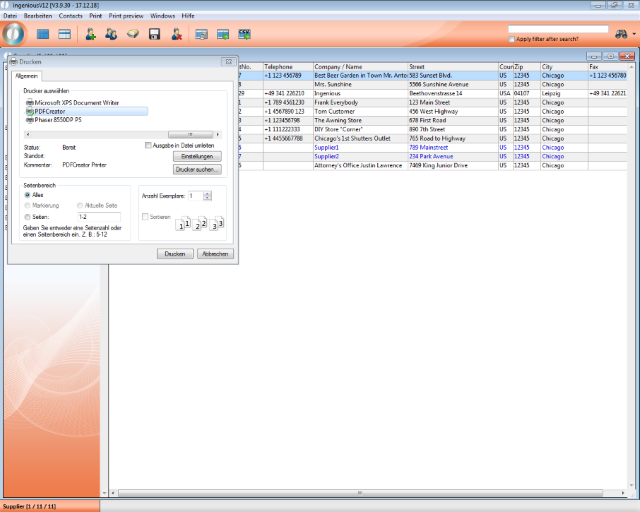
Task: Select the Alles page range radio
Action: pyautogui.click(x=27, y=195)
